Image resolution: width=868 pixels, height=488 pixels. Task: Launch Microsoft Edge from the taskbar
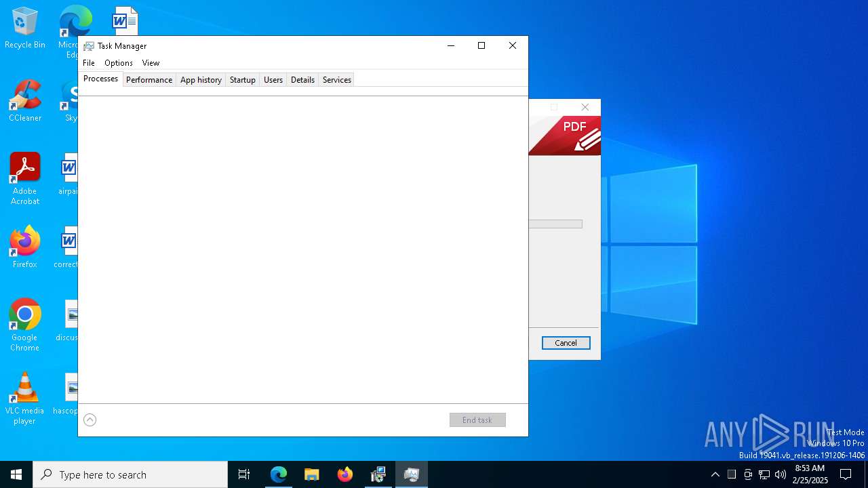[x=279, y=474]
